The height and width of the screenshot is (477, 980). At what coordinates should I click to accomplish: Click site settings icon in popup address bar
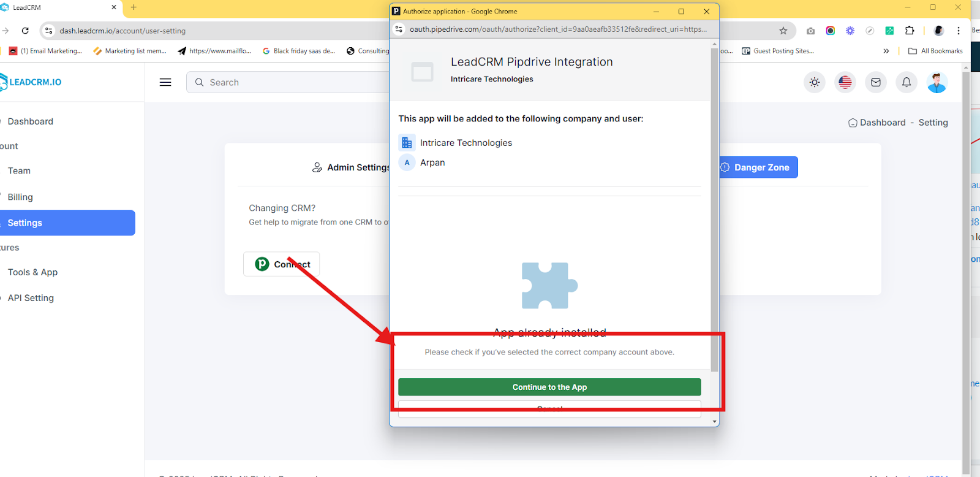399,29
